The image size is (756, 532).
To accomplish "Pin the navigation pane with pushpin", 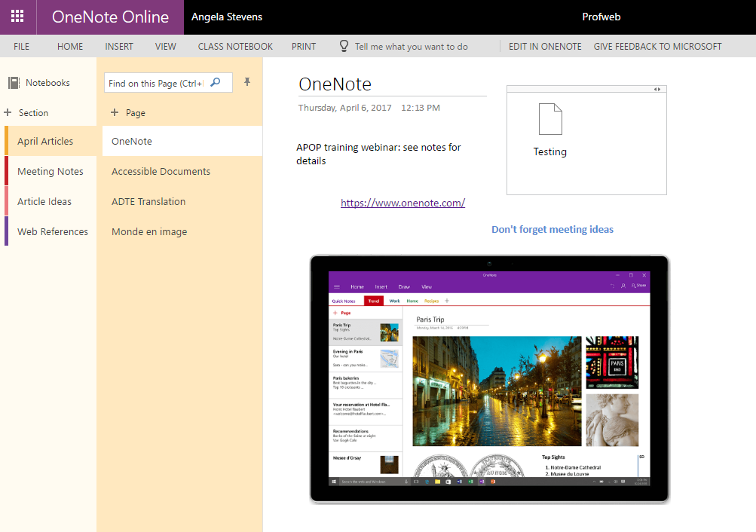I will [x=247, y=82].
